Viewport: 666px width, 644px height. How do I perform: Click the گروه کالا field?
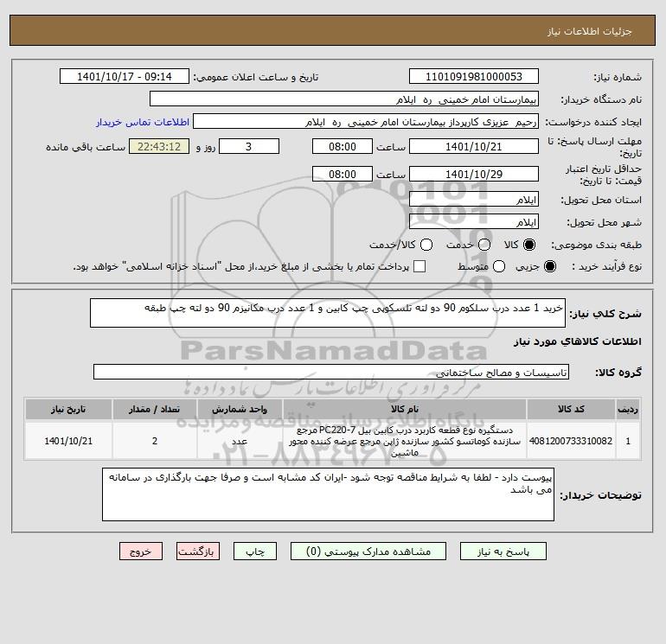(x=331, y=372)
